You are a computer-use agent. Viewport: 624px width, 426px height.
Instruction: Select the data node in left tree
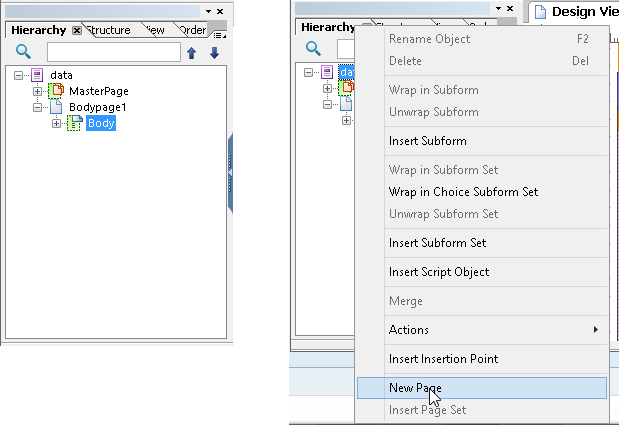point(61,75)
